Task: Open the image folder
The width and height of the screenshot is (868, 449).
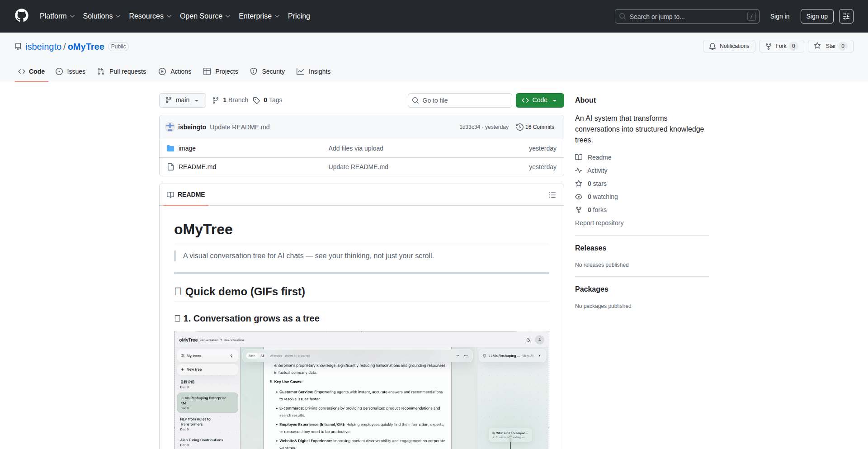Action: [187, 148]
